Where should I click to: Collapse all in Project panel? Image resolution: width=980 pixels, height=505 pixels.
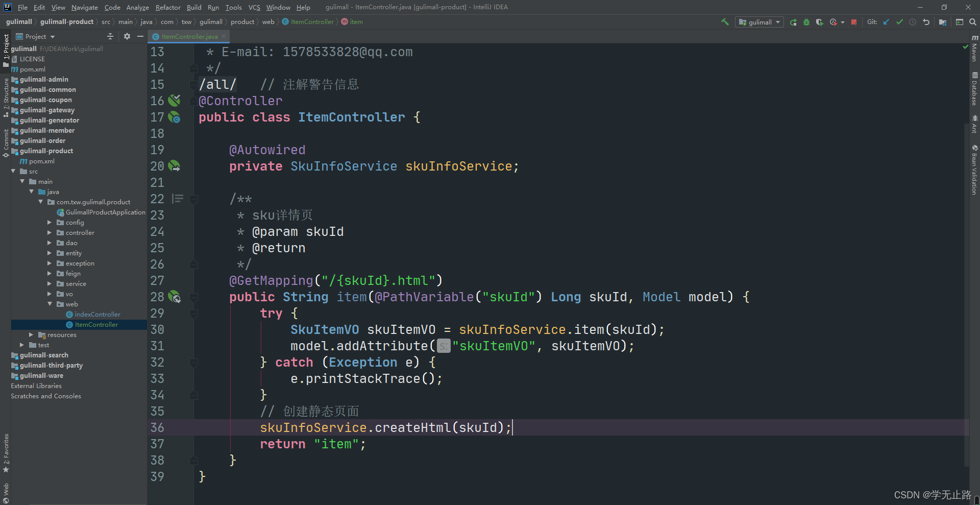(x=110, y=36)
